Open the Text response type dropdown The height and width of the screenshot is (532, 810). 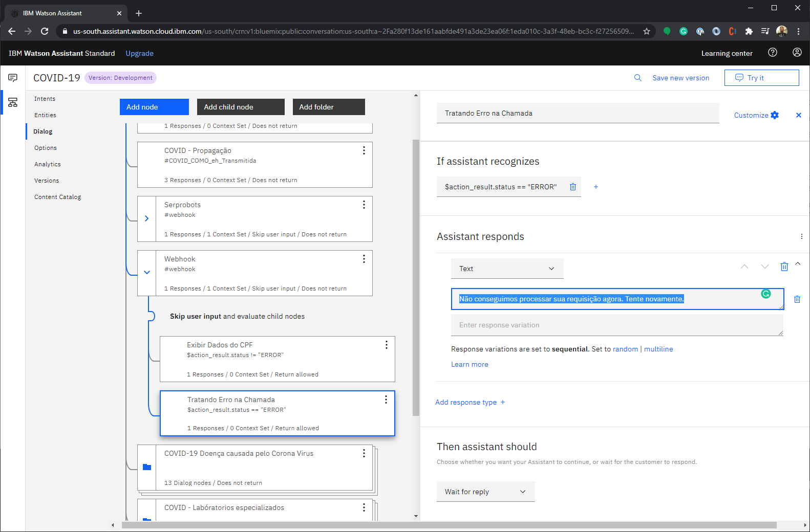click(507, 269)
